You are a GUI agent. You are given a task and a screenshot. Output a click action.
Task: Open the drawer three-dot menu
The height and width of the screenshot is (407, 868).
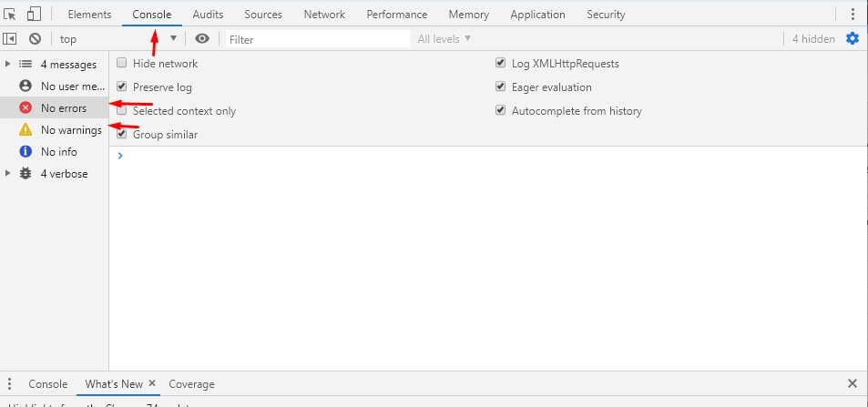point(10,384)
